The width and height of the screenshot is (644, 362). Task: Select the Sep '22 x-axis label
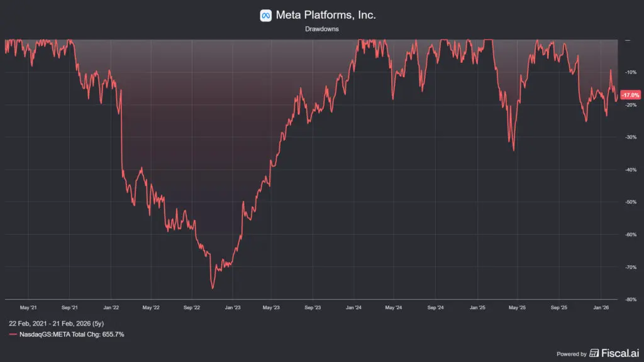coord(191,308)
